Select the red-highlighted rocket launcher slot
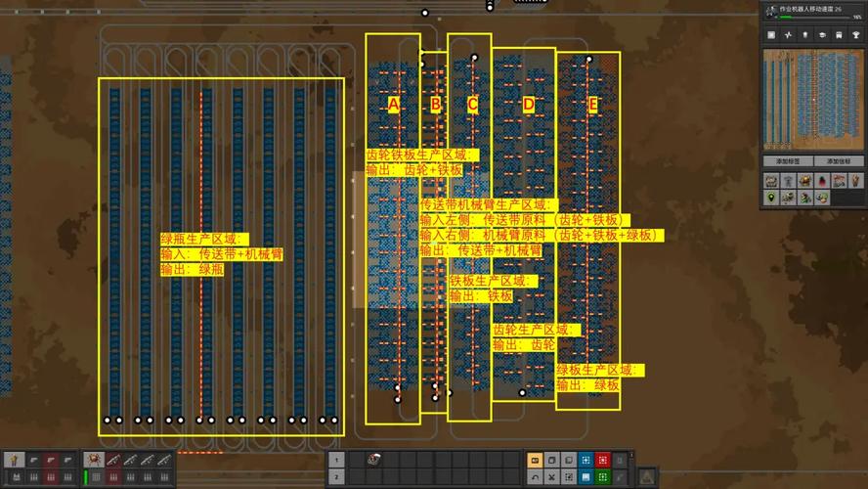868x489 pixels. click(x=113, y=460)
